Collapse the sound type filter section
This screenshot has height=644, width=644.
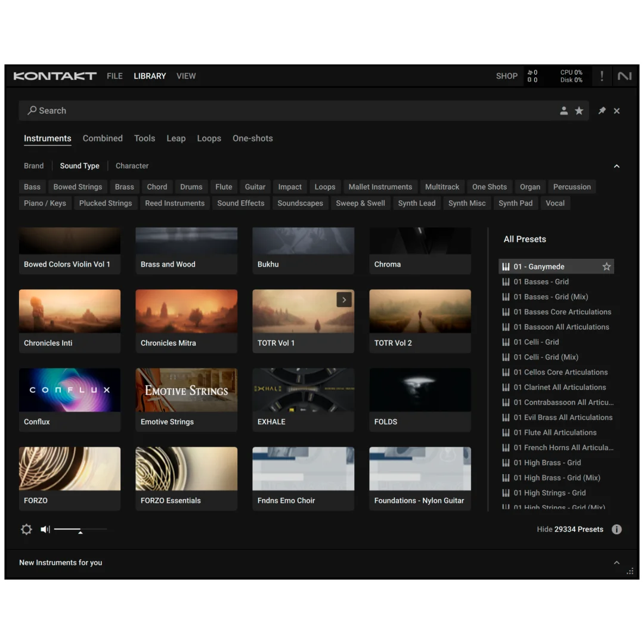pyautogui.click(x=617, y=166)
